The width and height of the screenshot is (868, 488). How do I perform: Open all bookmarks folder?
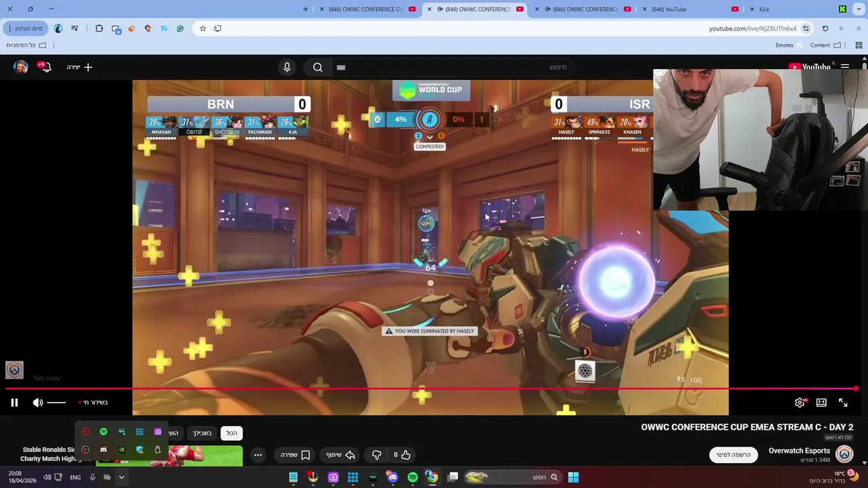tap(26, 45)
